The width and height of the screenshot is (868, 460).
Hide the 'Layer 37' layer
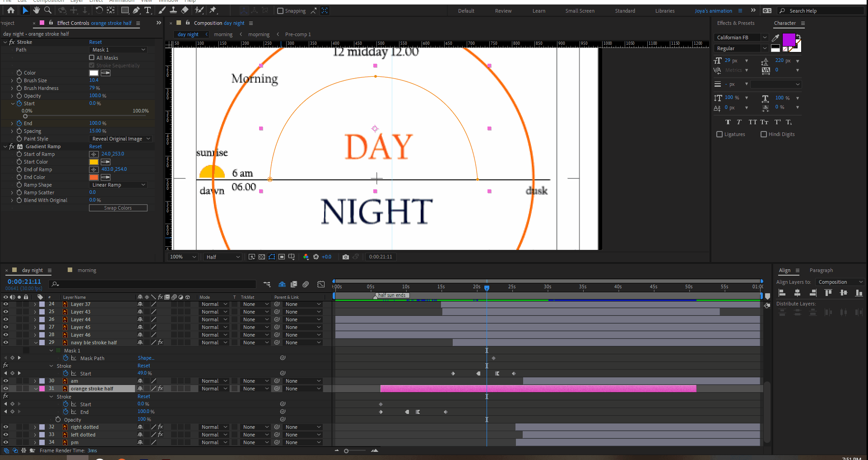[x=6, y=304]
